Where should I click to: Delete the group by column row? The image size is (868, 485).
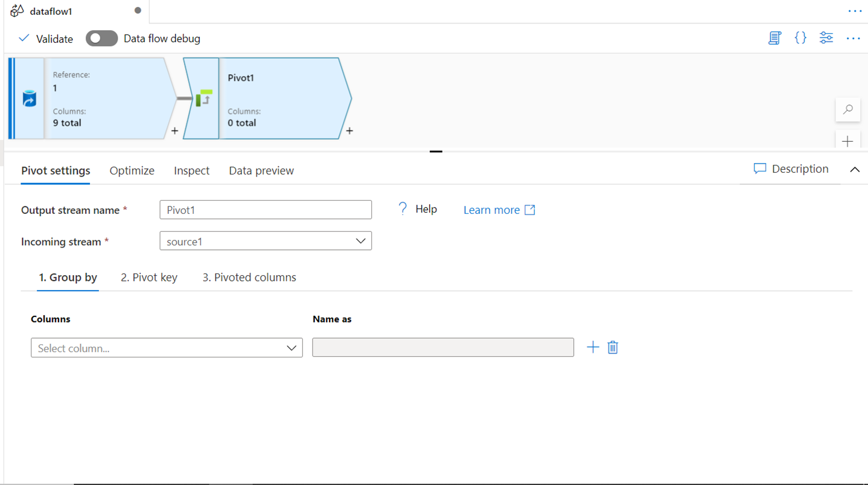[613, 347]
